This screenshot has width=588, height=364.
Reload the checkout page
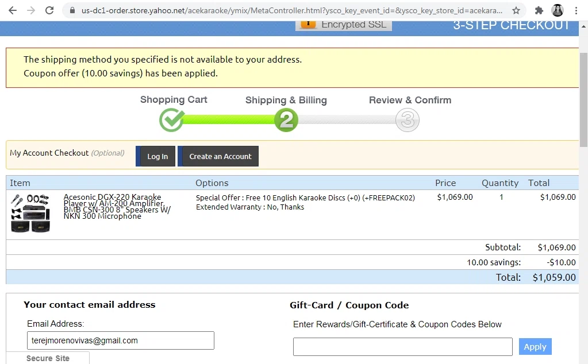point(49,10)
